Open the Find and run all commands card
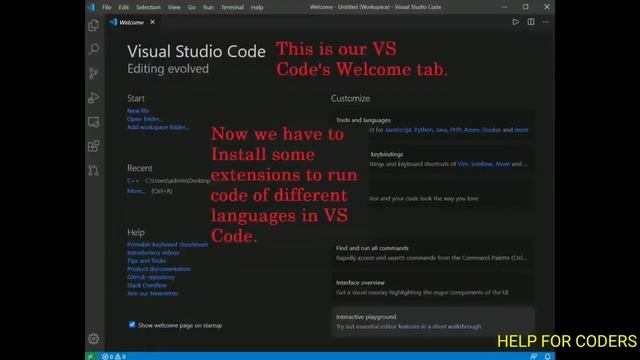The height and width of the screenshot is (360, 640). pyautogui.click(x=433, y=253)
